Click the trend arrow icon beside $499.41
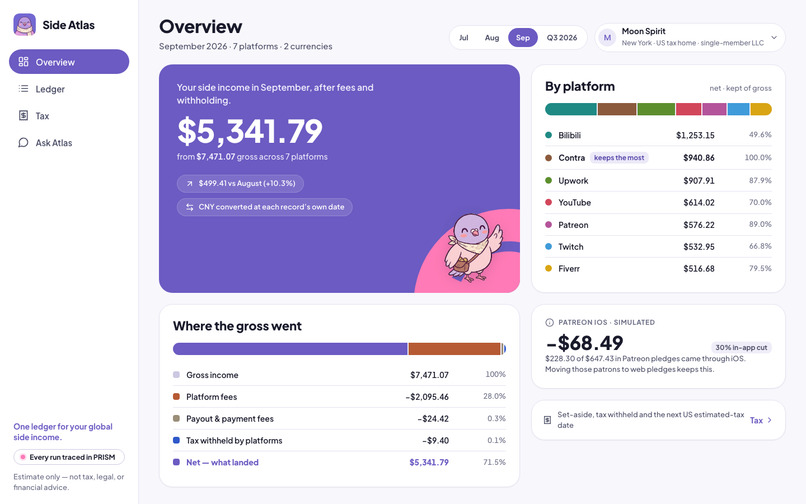The width and height of the screenshot is (806, 504). point(189,184)
